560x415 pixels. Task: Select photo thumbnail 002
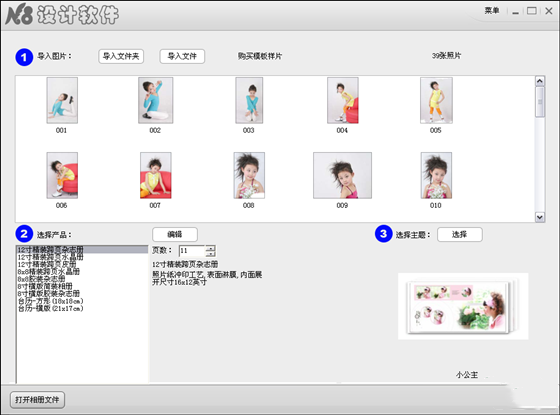click(156, 101)
